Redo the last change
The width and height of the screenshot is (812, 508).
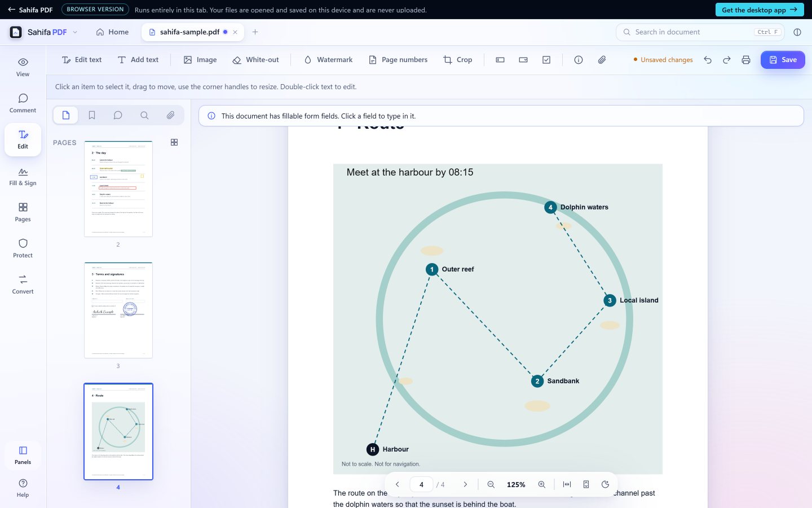pyautogui.click(x=727, y=60)
